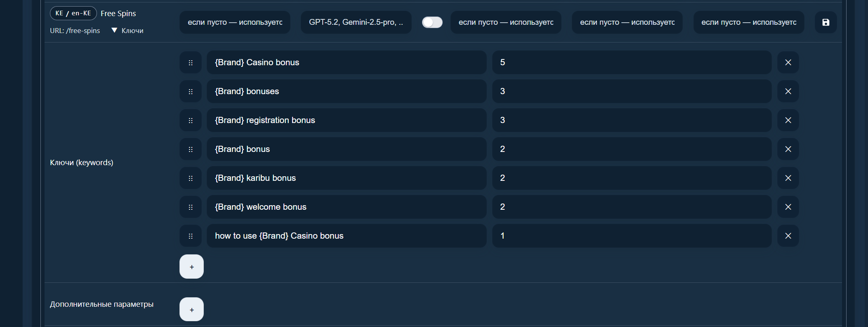Delete the 'how to use {Brand} Casino bonus' row
868x327 pixels.
click(x=788, y=236)
